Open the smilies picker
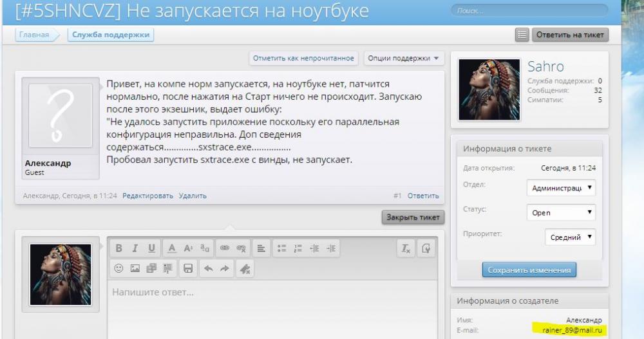Viewport: 644px width, 339px height. point(119,268)
